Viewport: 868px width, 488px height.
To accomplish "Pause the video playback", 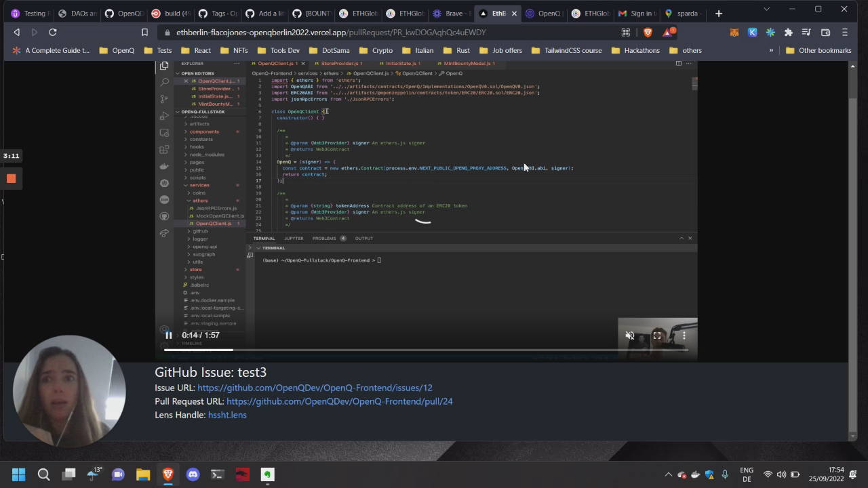I will pyautogui.click(x=168, y=335).
